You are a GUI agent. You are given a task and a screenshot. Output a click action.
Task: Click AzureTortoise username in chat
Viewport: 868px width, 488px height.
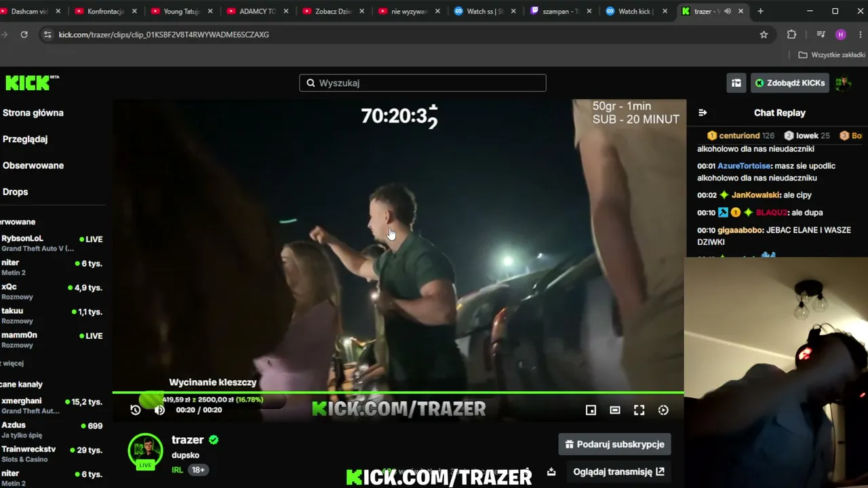click(x=744, y=166)
